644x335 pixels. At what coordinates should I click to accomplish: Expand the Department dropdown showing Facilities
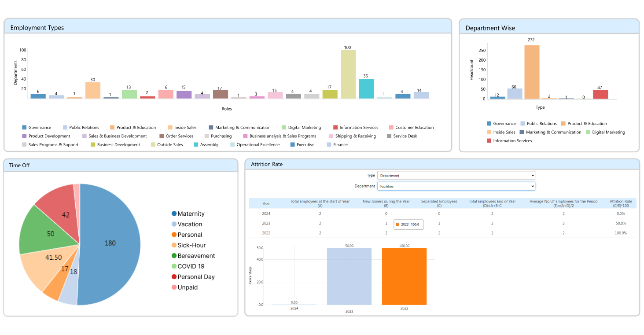pos(456,186)
